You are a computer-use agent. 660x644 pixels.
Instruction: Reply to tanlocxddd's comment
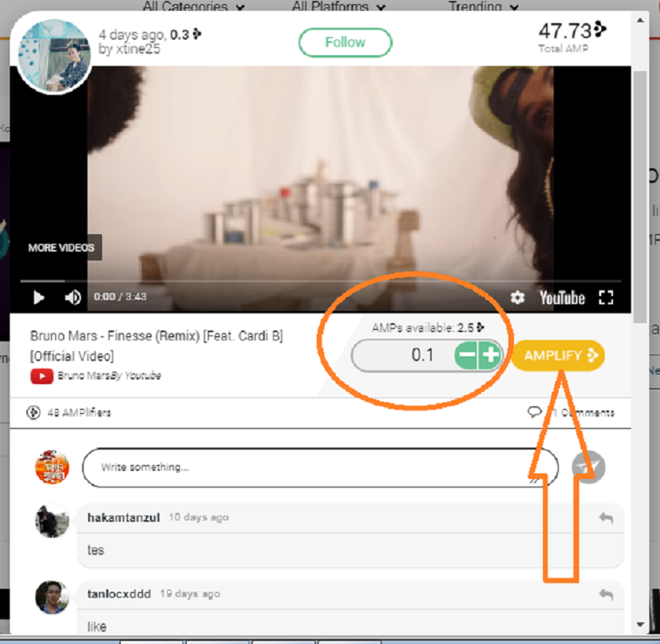click(606, 595)
